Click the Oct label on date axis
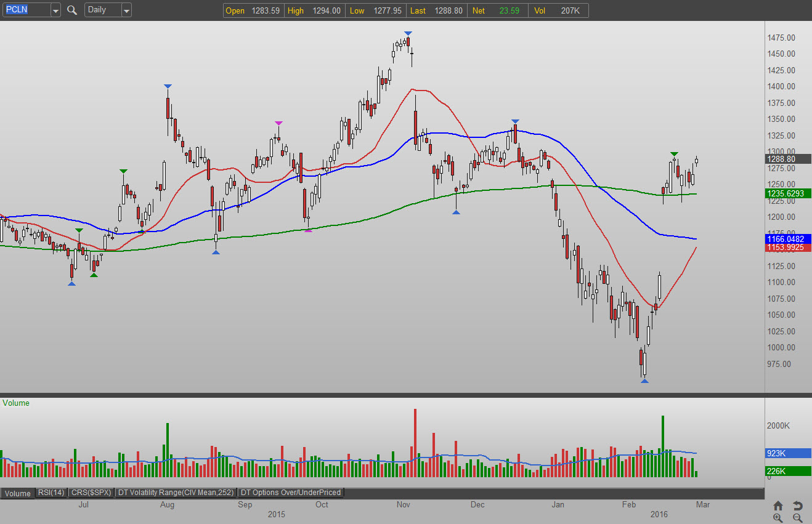The image size is (812, 524). (322, 505)
